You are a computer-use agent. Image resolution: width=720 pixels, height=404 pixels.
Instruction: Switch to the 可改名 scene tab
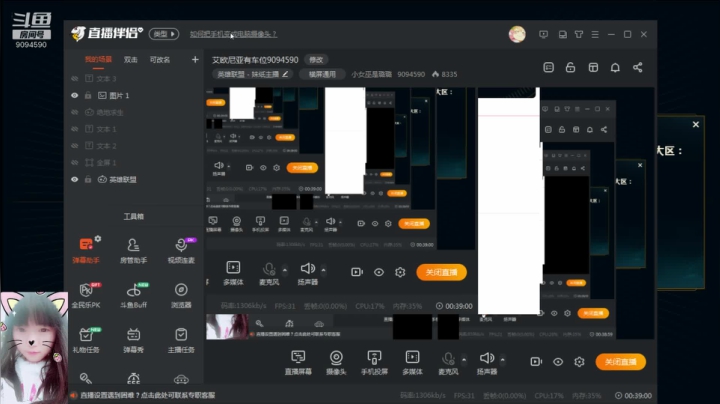(160, 60)
